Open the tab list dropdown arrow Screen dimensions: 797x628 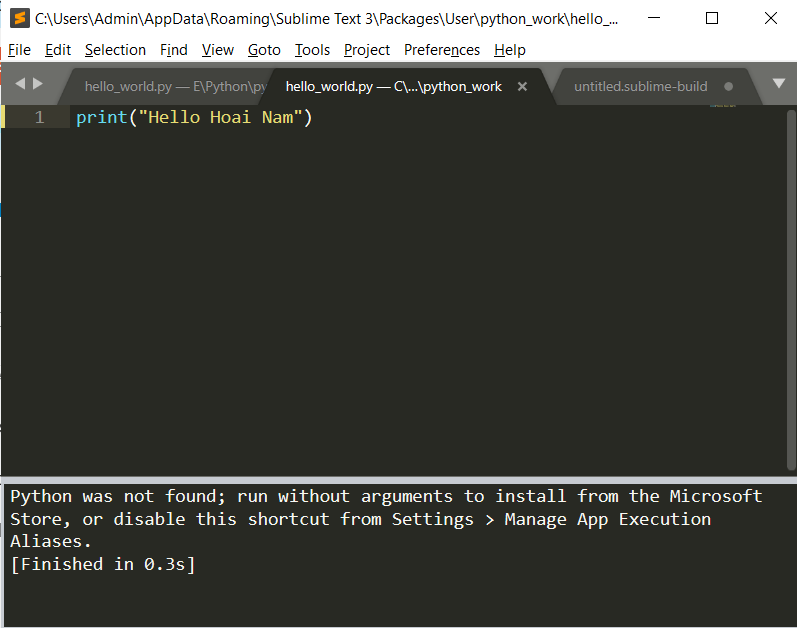pyautogui.click(x=778, y=84)
